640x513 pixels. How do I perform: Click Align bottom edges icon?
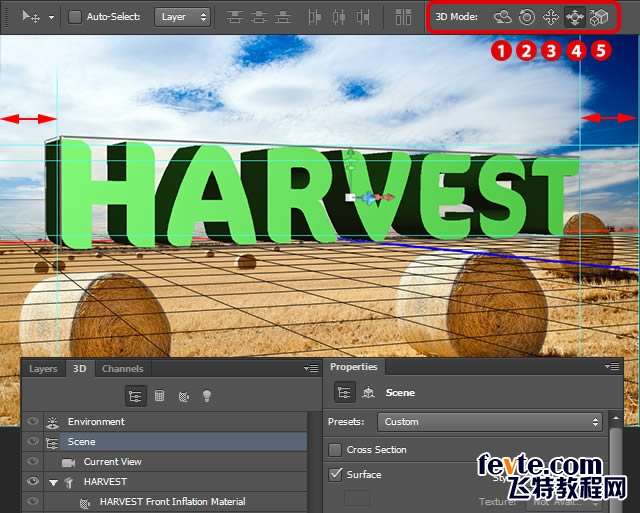(x=283, y=17)
